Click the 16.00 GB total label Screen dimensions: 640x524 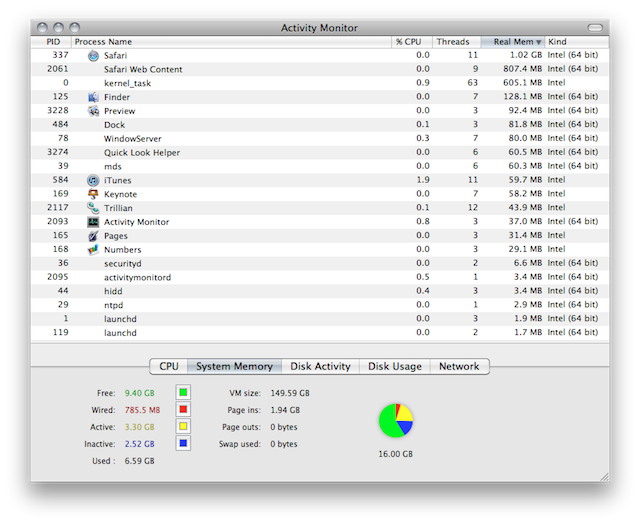(x=396, y=454)
